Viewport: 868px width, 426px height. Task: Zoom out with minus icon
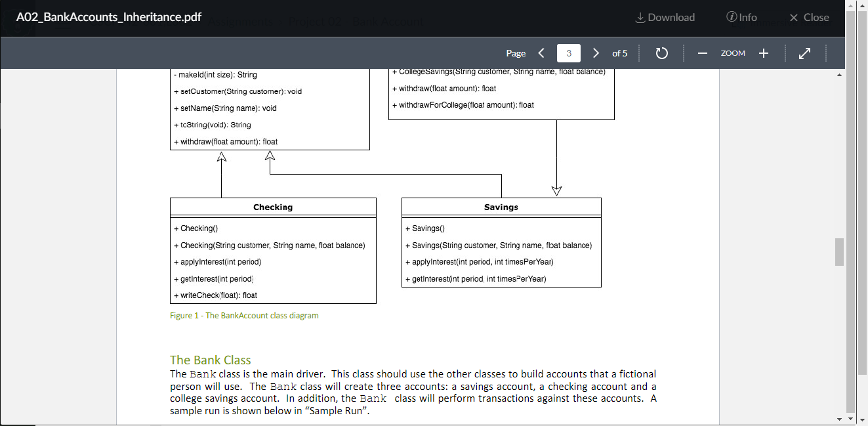(703, 53)
